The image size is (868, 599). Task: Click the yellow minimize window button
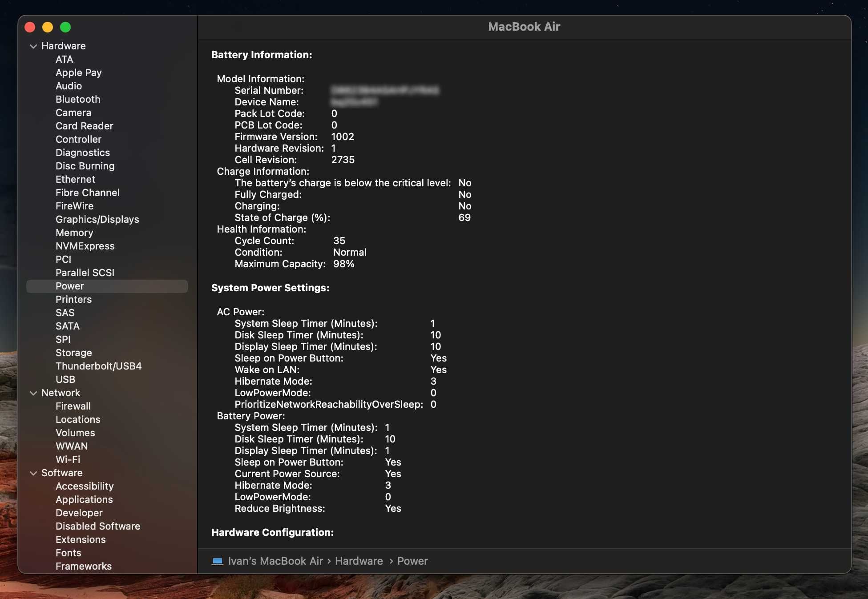tap(48, 27)
